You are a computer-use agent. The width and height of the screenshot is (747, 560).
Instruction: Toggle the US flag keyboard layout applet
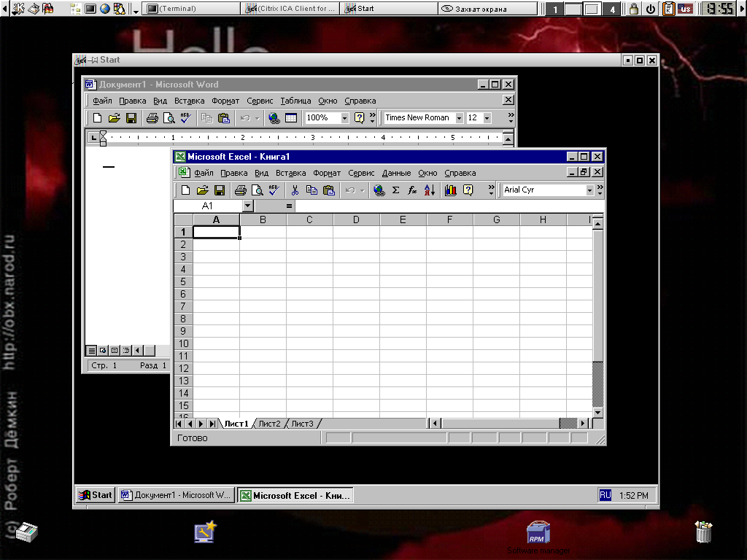tap(685, 9)
